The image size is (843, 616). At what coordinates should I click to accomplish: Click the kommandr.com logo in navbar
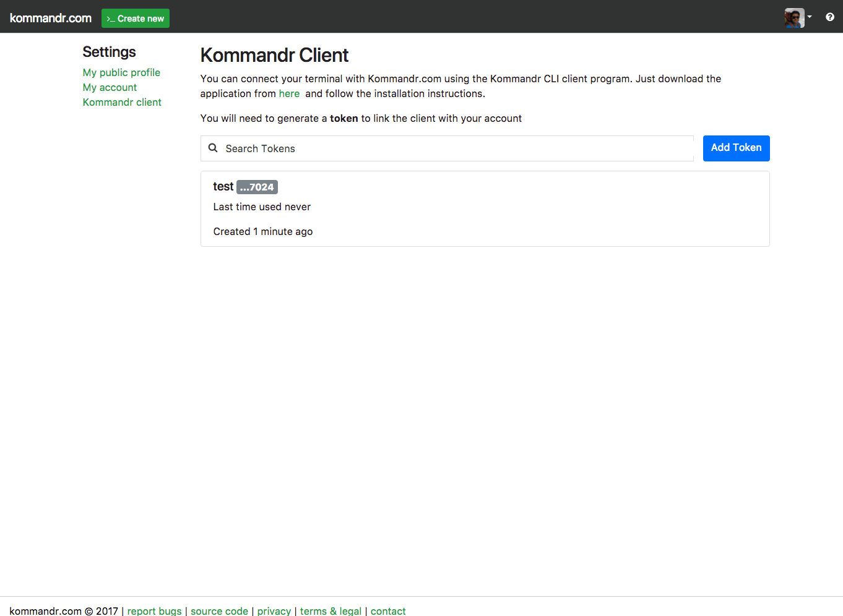pyautogui.click(x=51, y=18)
